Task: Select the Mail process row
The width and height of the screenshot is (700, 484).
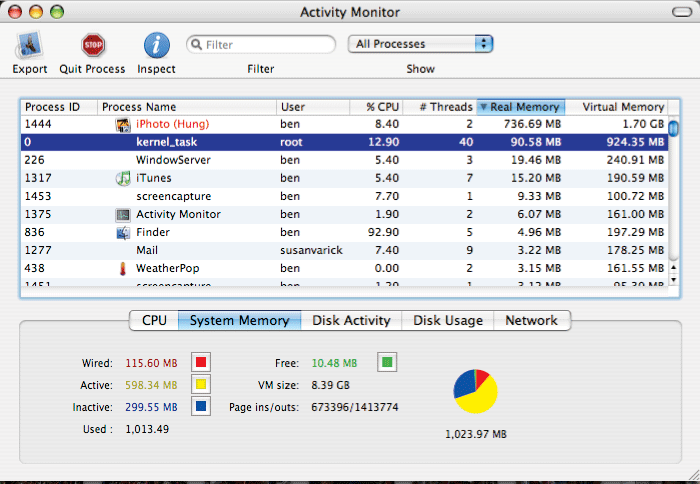Action: pos(344,250)
